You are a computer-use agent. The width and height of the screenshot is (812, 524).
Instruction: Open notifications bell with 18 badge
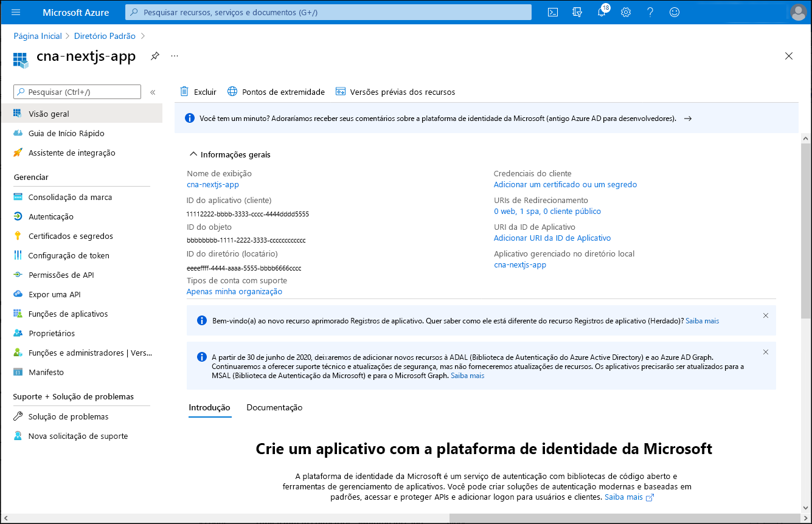[602, 12]
